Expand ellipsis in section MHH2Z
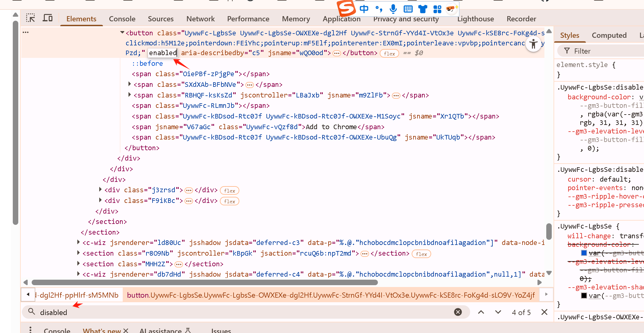644x333 pixels. (179, 264)
